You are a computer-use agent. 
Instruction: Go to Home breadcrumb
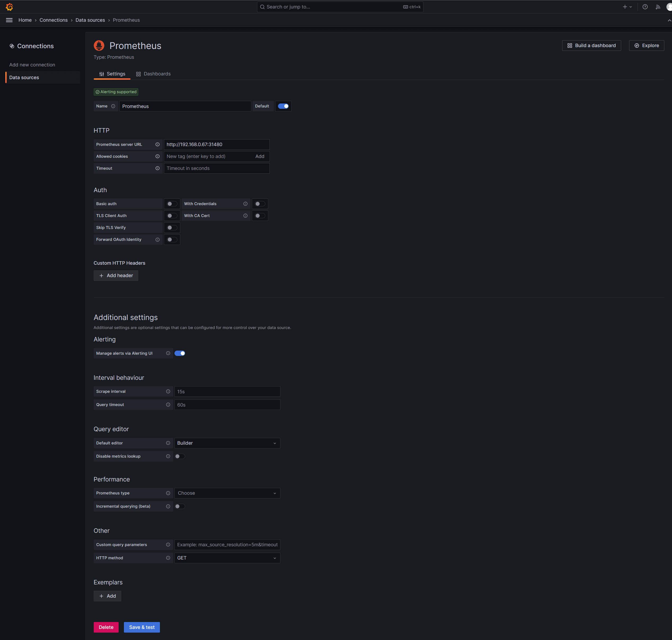25,20
